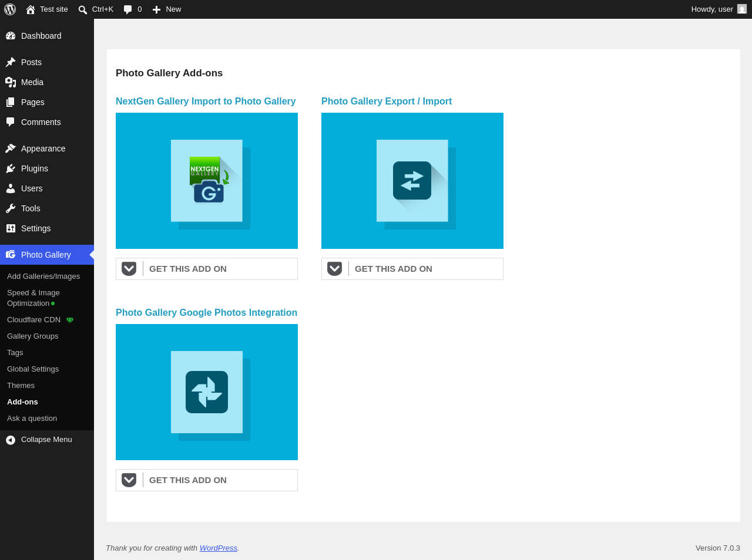This screenshot has height=560, width=752.
Task: Click the NextGen Gallery Import thumbnail image
Action: 207,181
